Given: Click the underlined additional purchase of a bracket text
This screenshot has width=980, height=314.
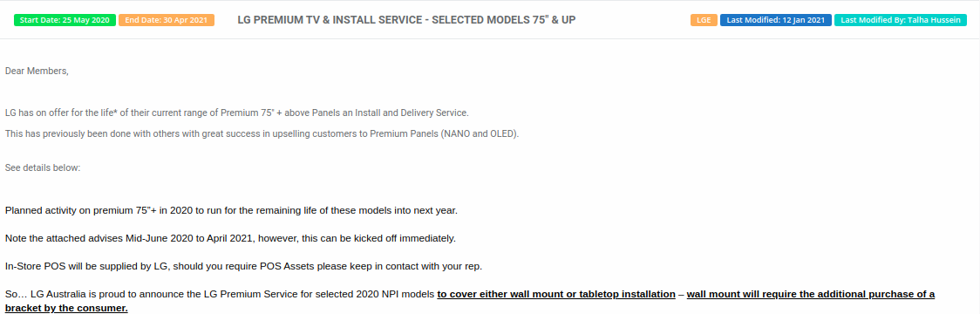Looking at the screenshot, I should click(x=811, y=294).
